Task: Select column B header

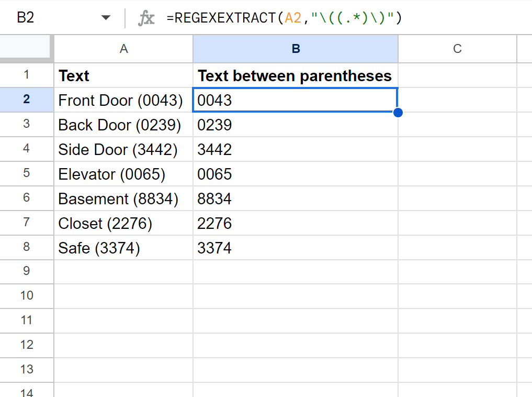Action: [x=296, y=49]
